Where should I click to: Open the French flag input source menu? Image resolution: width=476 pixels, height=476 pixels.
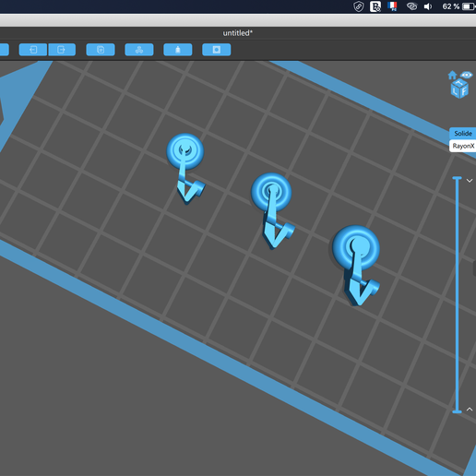392,6
